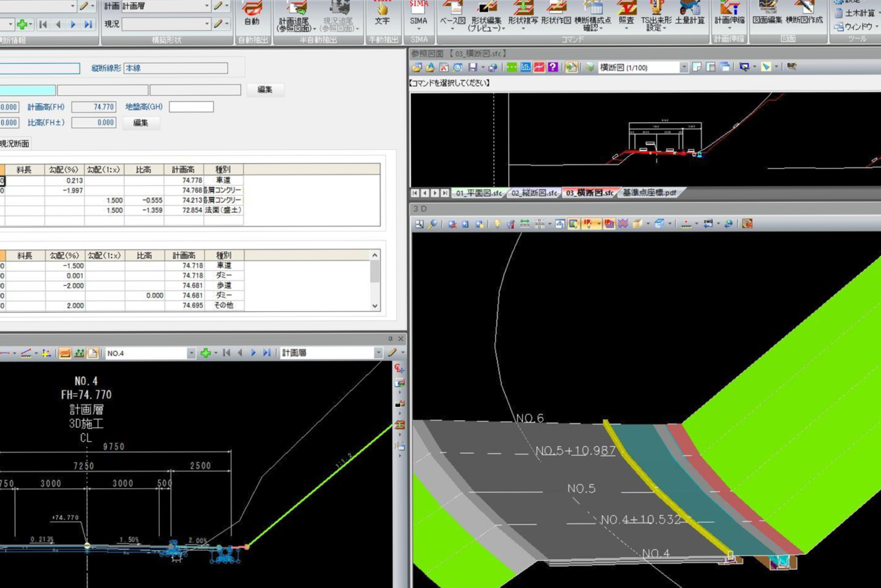Click the 編集 button next to 比高 field
The height and width of the screenshot is (588, 881).
point(141,123)
